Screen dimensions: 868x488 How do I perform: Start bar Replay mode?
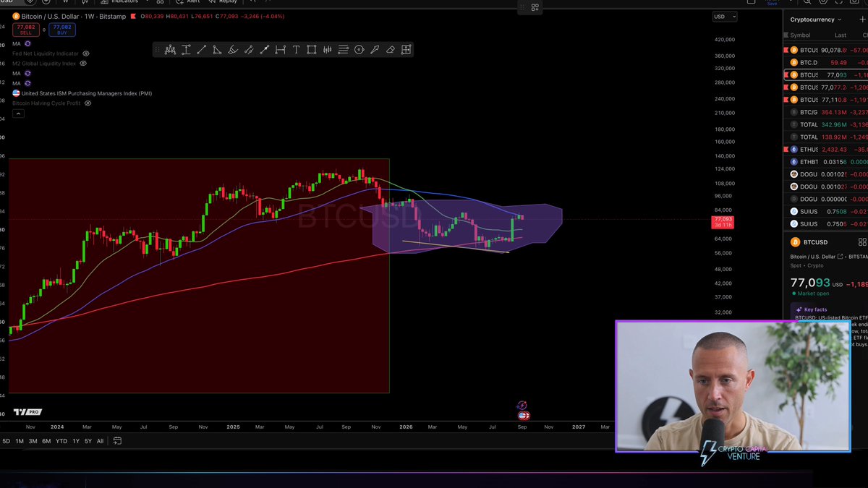pos(222,1)
